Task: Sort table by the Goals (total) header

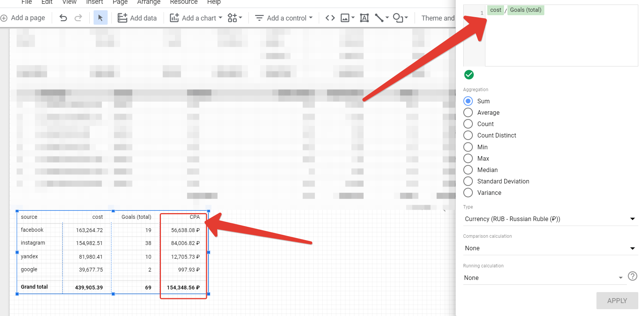Action: pos(136,217)
